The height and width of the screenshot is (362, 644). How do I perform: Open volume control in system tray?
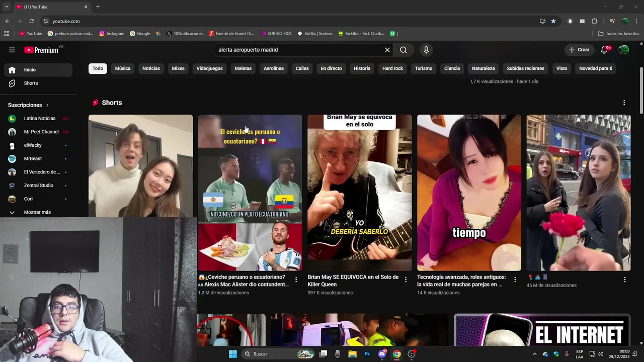600,354
